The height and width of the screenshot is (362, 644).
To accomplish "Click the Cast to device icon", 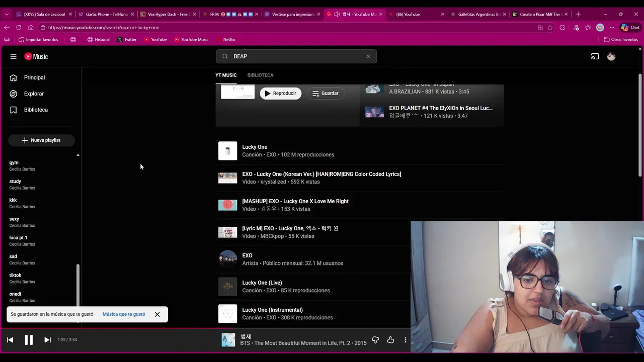I will coord(595,56).
